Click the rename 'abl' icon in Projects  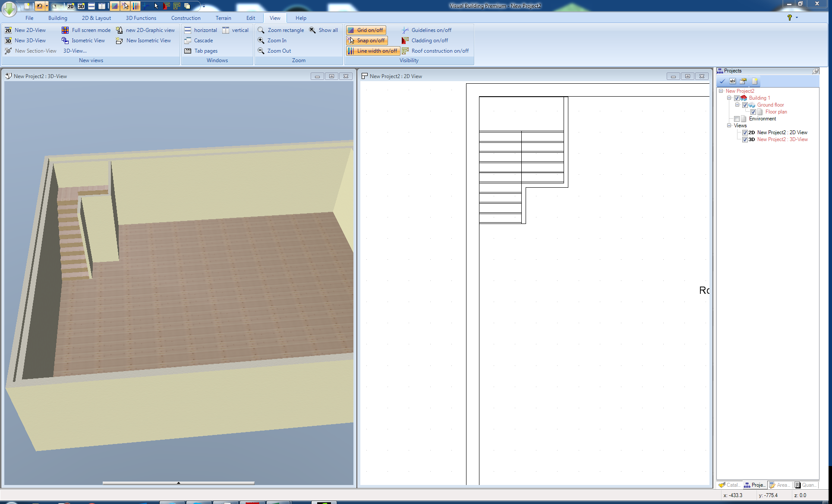tap(732, 81)
